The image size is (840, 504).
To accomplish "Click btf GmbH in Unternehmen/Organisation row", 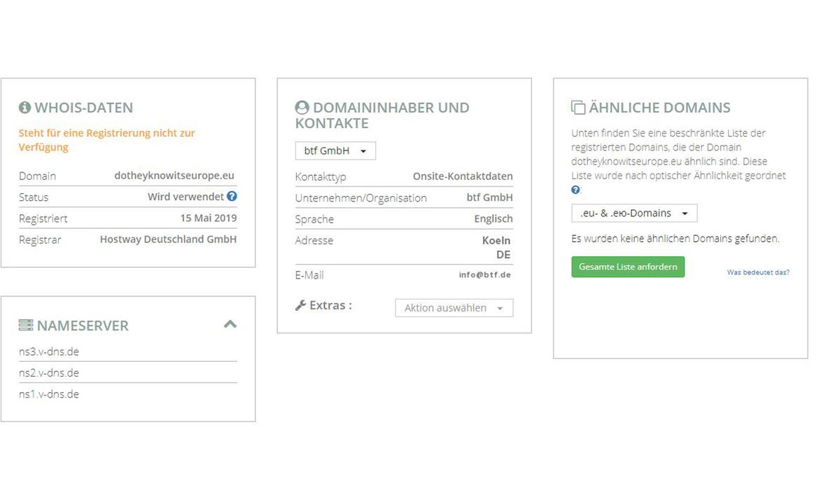I will point(490,197).
